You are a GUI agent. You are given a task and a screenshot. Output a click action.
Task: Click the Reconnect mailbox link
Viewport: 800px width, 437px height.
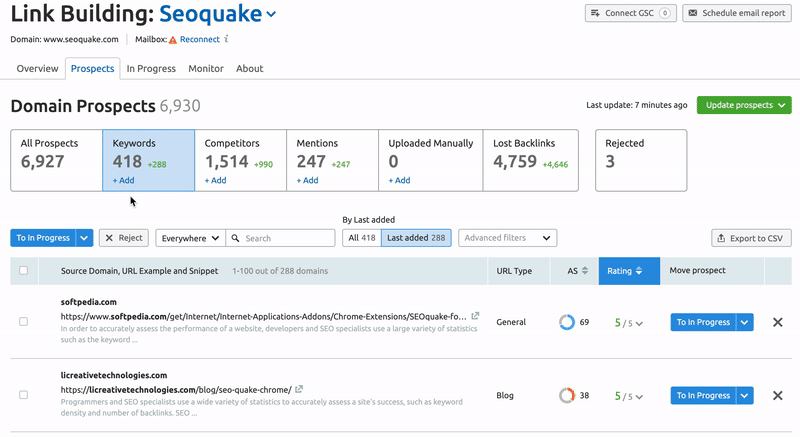[x=199, y=39]
